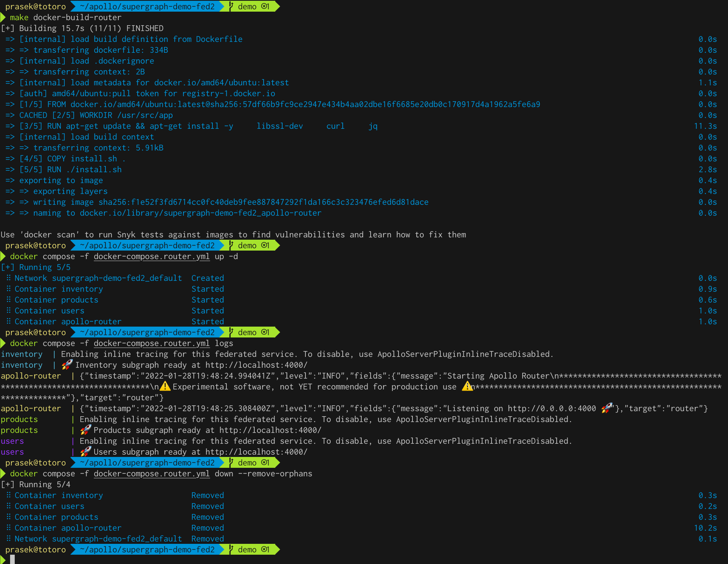Click the Created status of the network
728x564 pixels.
[x=208, y=278]
